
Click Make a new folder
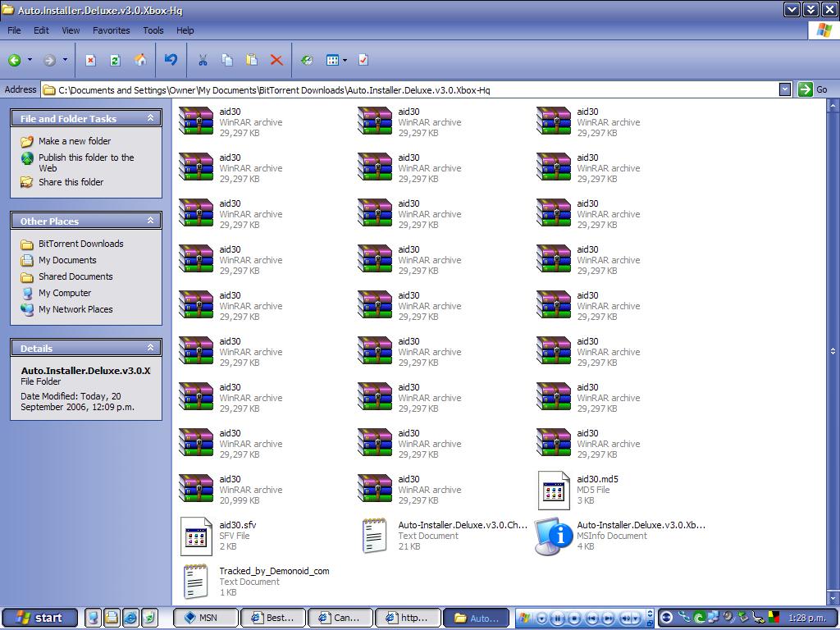click(x=75, y=141)
